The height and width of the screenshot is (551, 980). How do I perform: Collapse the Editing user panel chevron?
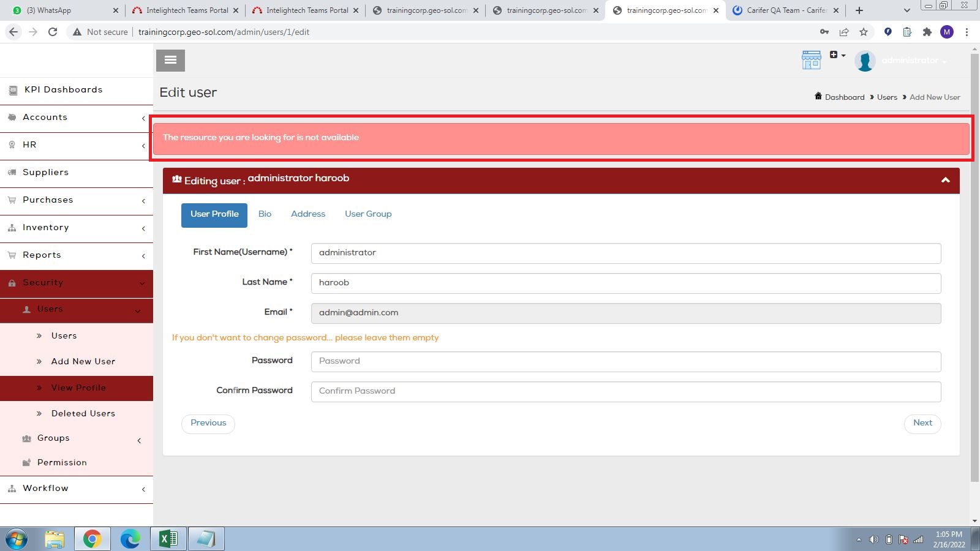tap(946, 180)
